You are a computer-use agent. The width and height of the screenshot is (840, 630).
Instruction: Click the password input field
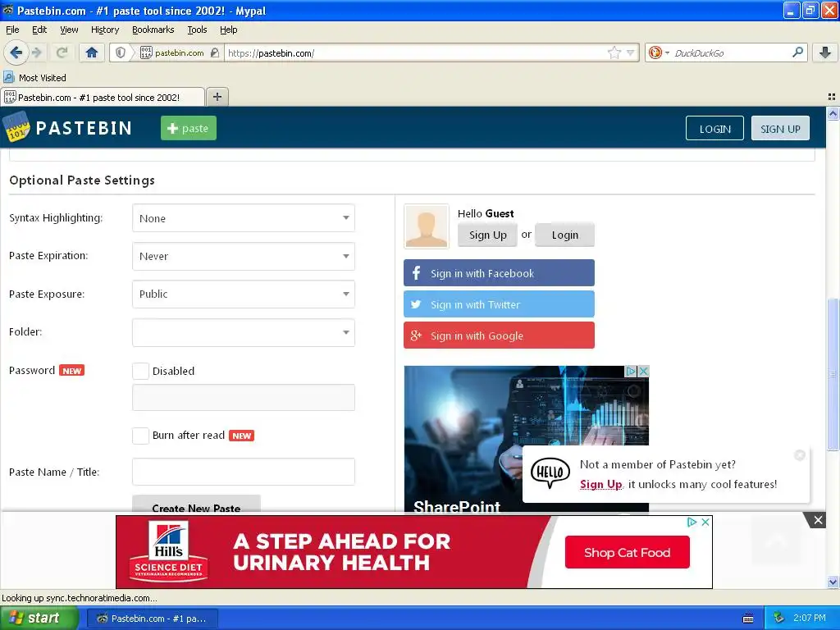pyautogui.click(x=243, y=398)
